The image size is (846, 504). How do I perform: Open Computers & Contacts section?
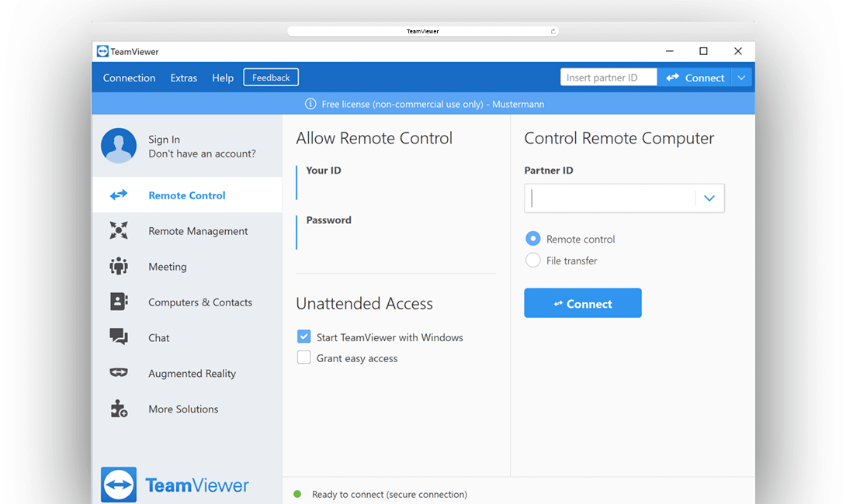tap(187, 302)
